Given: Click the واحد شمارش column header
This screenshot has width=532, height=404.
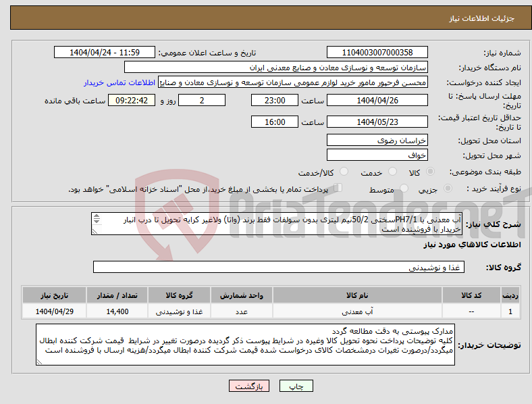Looking at the screenshot, I should [x=242, y=295].
